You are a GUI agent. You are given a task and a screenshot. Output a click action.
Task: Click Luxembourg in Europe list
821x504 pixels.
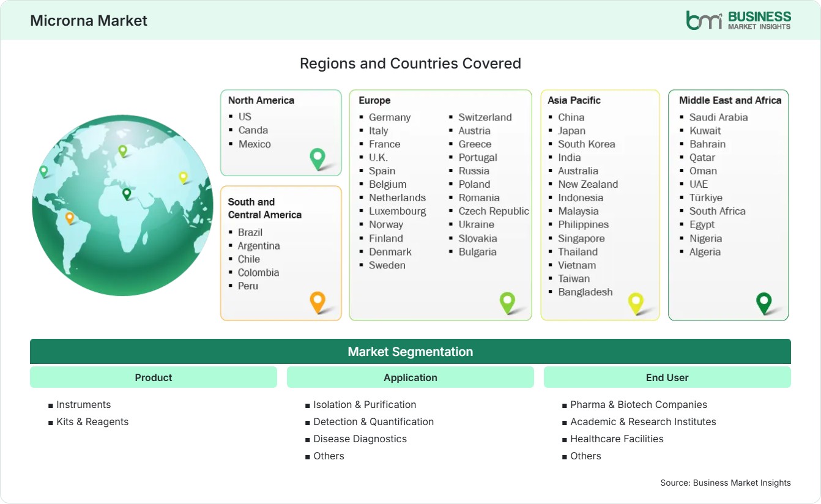398,211
